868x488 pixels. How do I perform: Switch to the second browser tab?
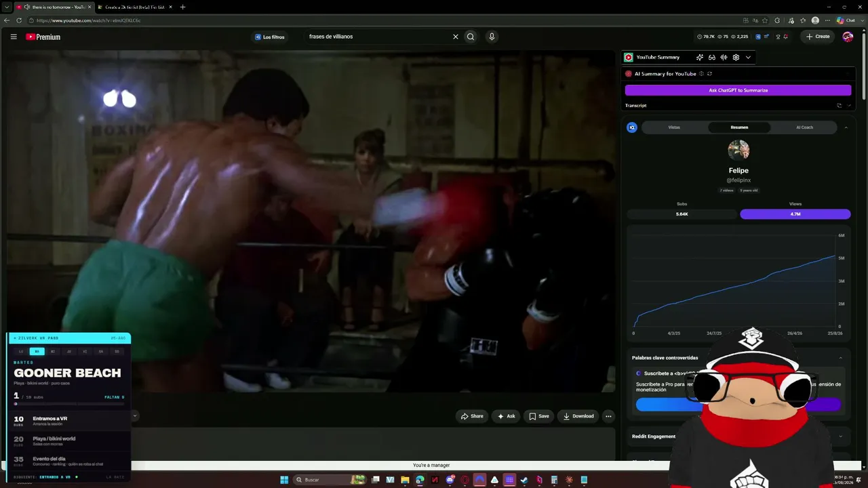(136, 7)
